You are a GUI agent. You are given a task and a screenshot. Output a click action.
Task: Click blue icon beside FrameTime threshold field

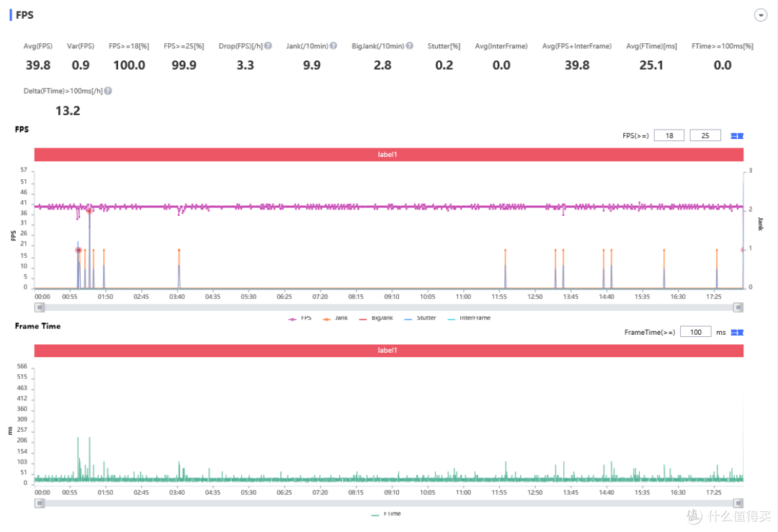pos(737,332)
